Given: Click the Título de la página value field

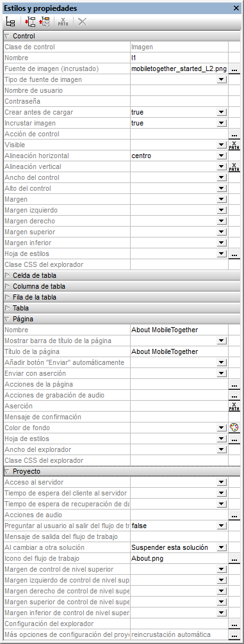Looking at the screenshot, I should [179, 351].
